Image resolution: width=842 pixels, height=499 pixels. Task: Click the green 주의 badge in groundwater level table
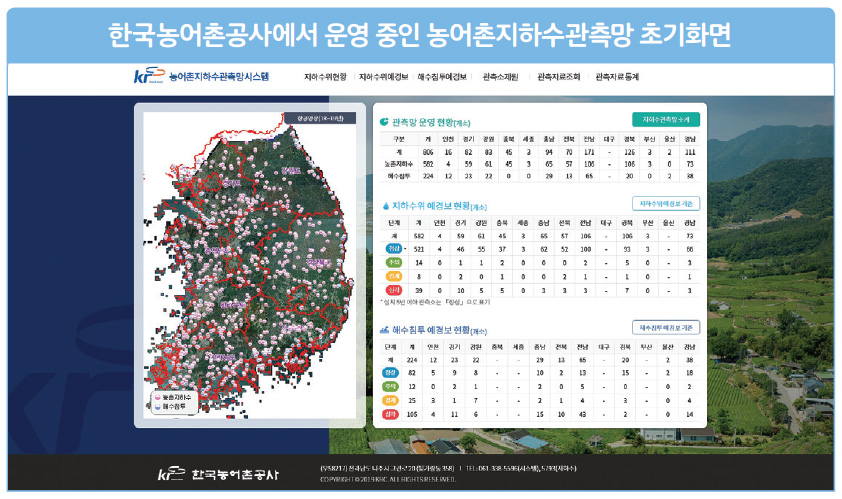click(x=394, y=263)
